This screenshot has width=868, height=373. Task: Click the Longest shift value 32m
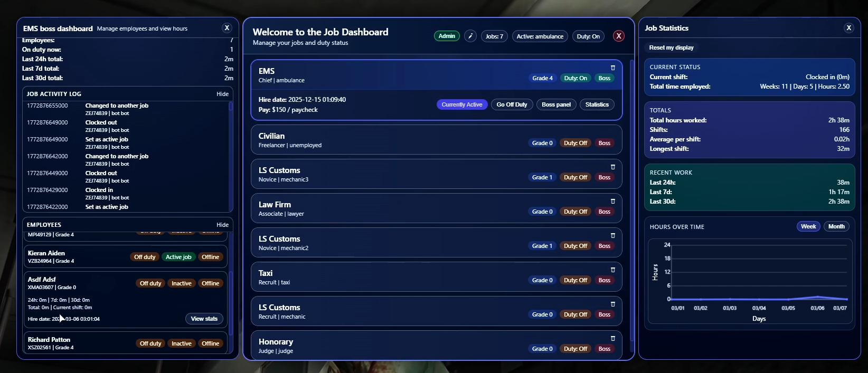[843, 149]
